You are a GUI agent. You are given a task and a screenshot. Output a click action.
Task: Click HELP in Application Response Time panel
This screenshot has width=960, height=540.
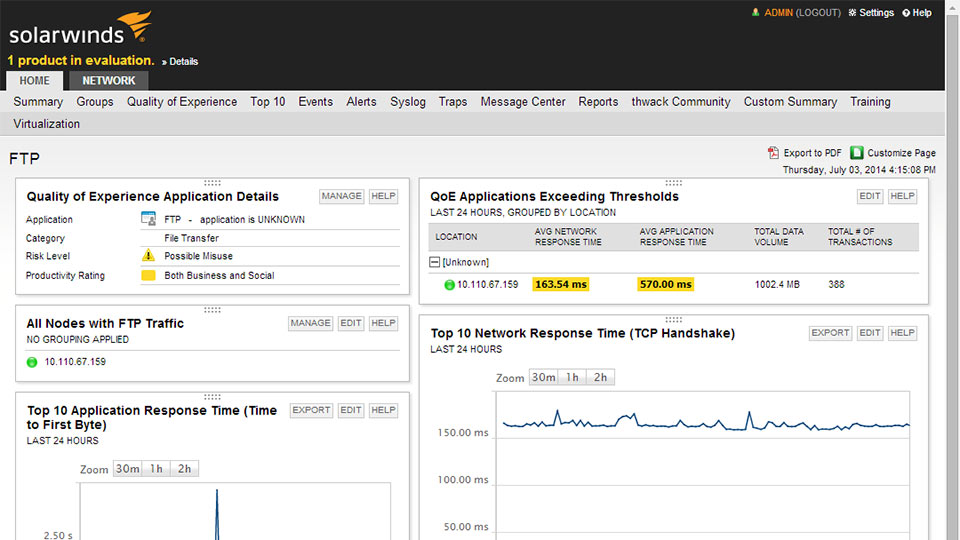[383, 410]
